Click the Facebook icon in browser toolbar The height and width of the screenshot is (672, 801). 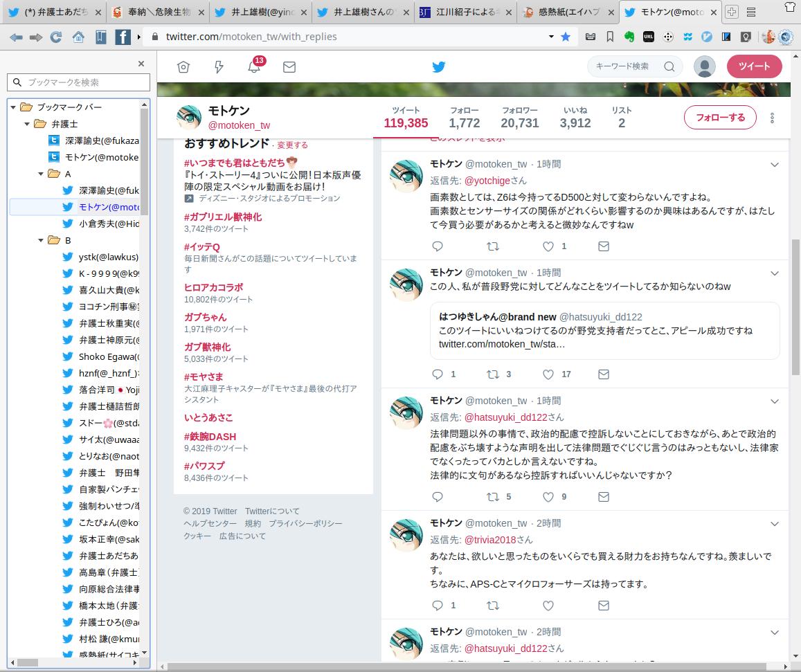click(123, 37)
